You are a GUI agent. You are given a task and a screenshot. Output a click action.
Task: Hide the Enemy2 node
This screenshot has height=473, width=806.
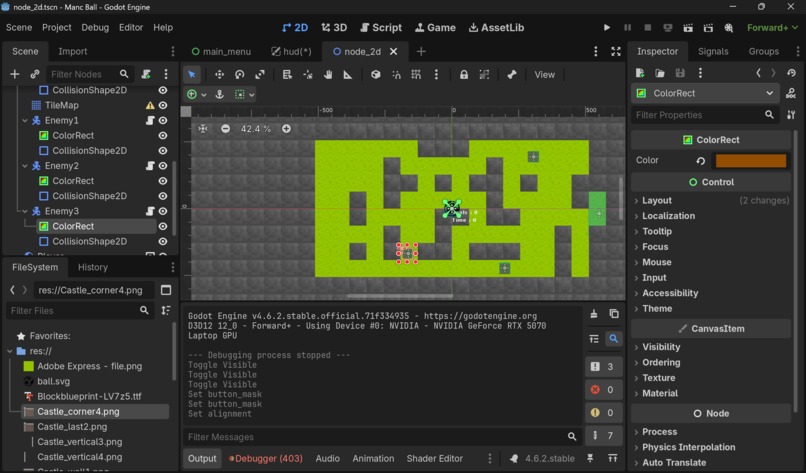coord(163,166)
